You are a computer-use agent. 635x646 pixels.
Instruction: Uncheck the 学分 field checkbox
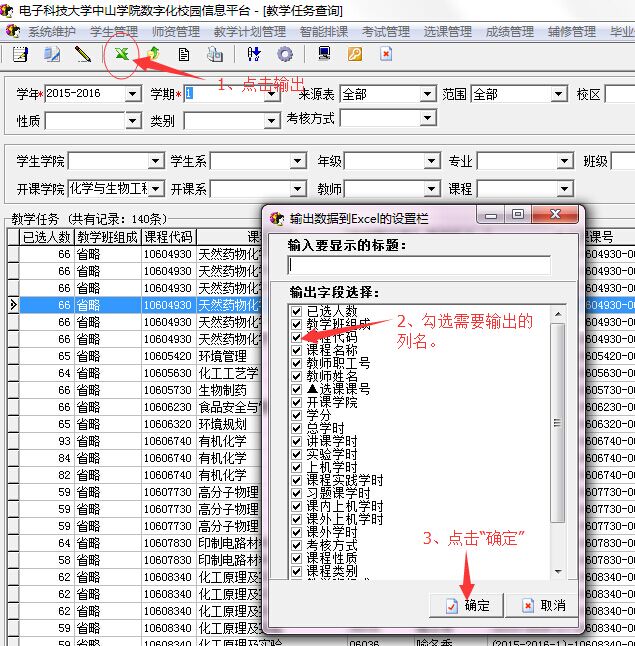point(296,415)
